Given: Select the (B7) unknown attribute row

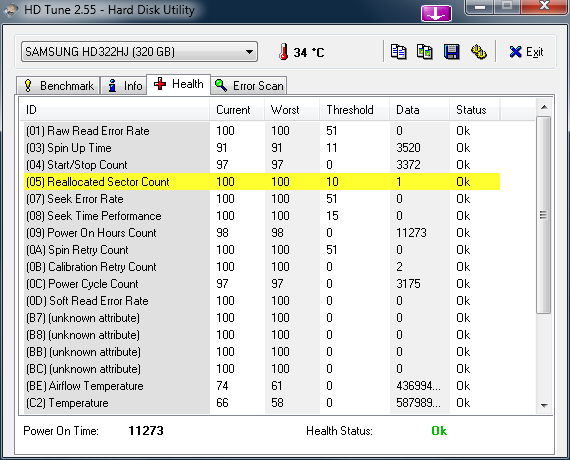Looking at the screenshot, I should coord(262,318).
